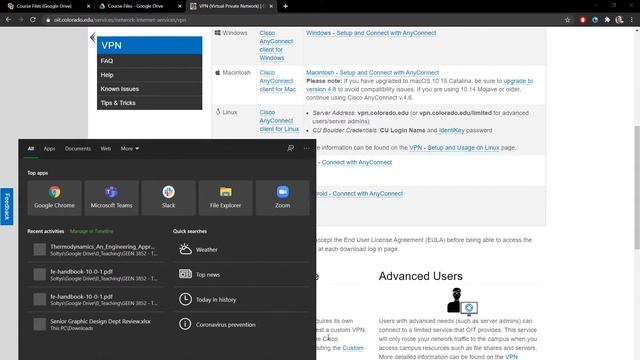Viewport: 640px width, 360px height.
Task: Close the Course Files - Google Drive tab
Action: 180,6
